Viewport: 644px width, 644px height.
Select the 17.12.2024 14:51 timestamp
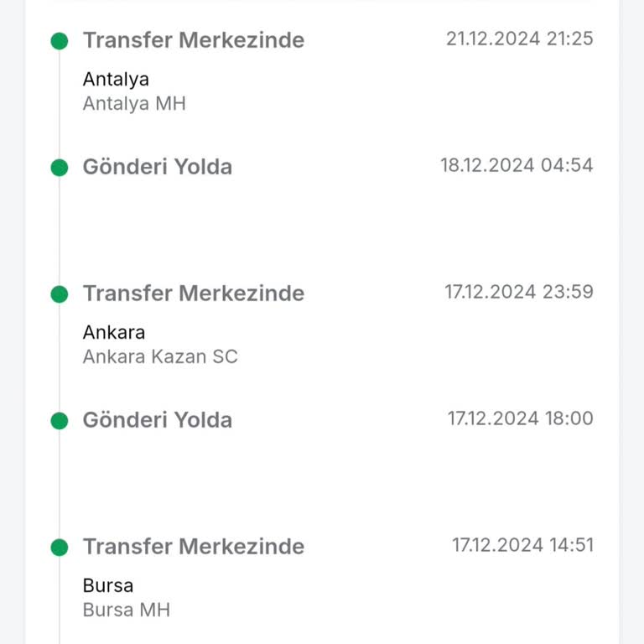click(x=522, y=545)
